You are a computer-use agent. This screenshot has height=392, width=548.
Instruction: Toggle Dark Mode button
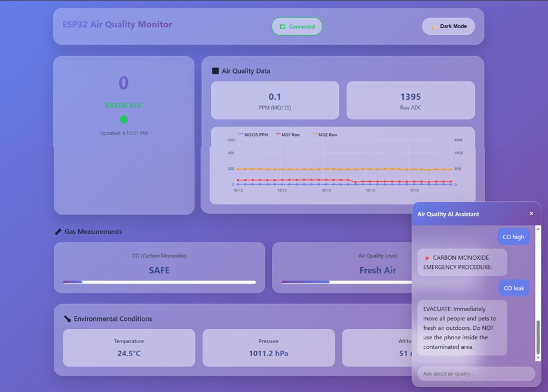coord(448,26)
